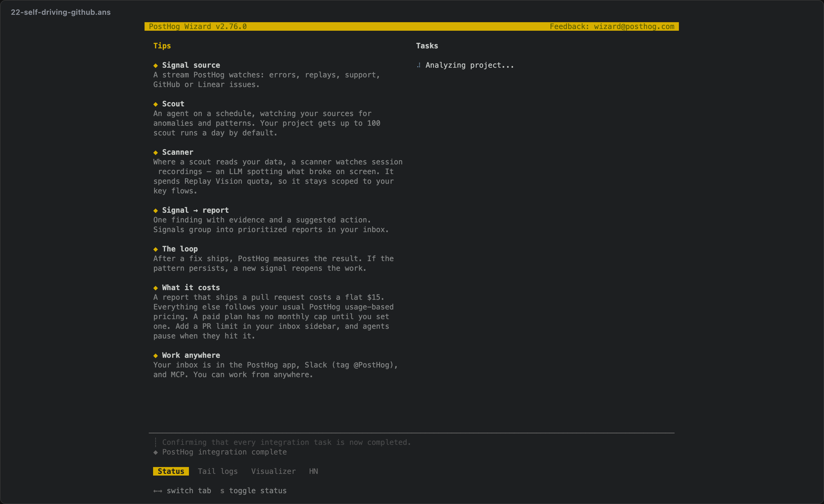Image resolution: width=824 pixels, height=504 pixels.
Task: Click the diamond bullet beside Signal → report
Action: point(156,210)
